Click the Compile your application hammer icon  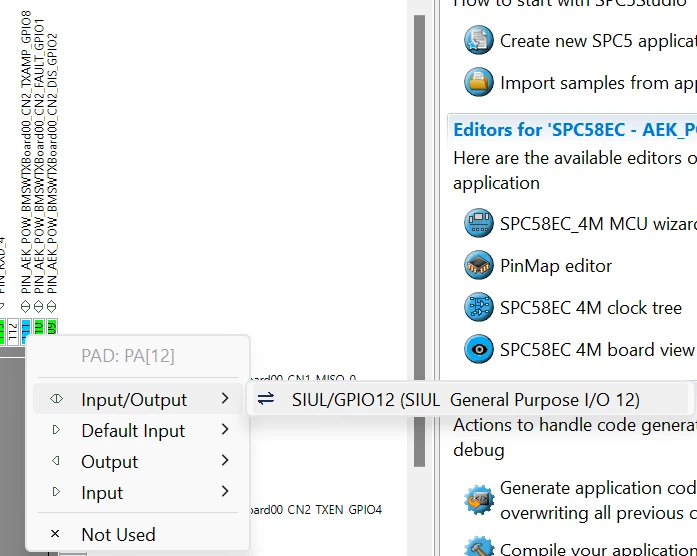(479, 548)
